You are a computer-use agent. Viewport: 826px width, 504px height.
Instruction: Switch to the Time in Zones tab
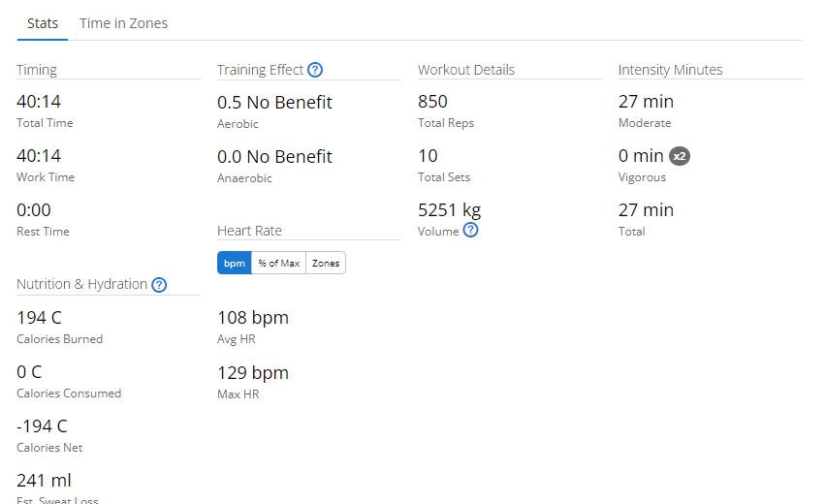coord(123,23)
